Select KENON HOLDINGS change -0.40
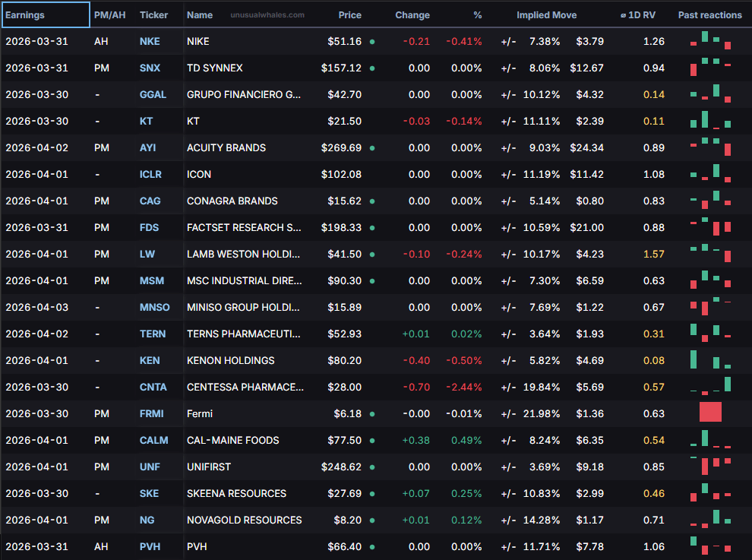 [416, 360]
